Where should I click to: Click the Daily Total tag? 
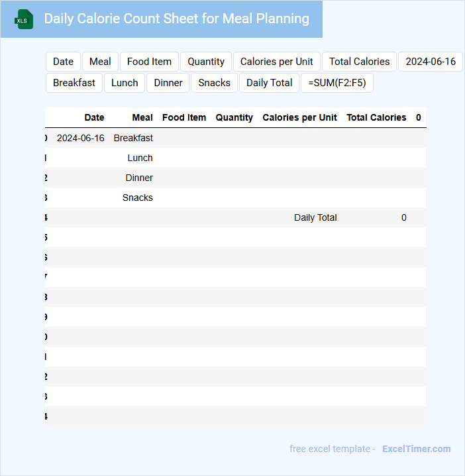[269, 83]
